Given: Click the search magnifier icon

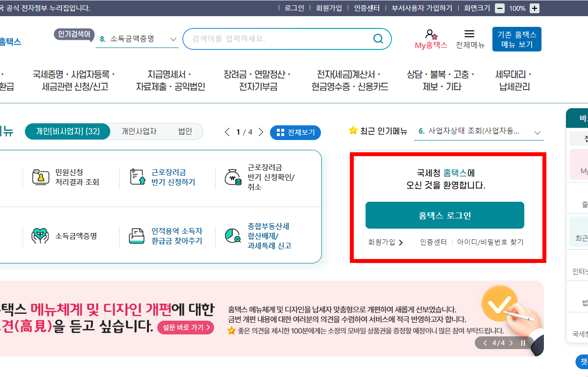Looking at the screenshot, I should [x=378, y=39].
